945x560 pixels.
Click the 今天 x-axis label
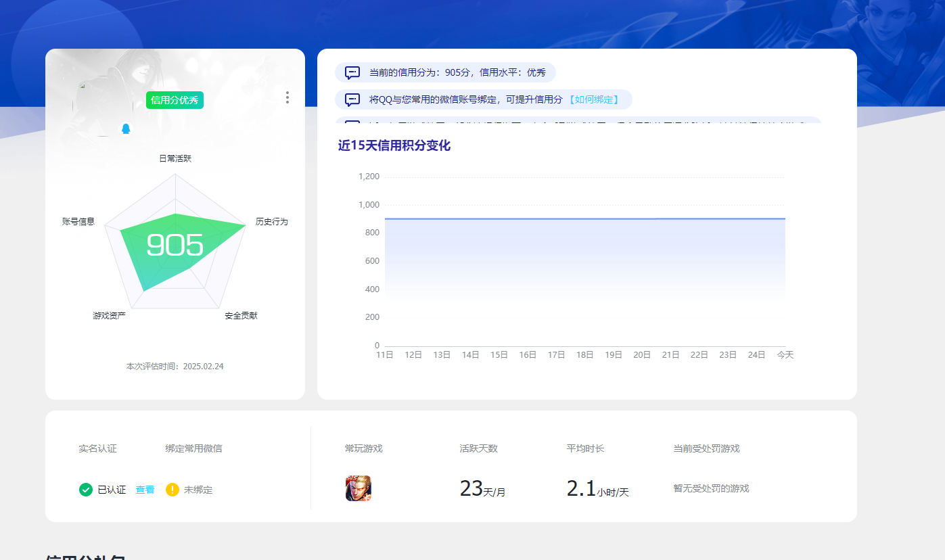tap(785, 355)
